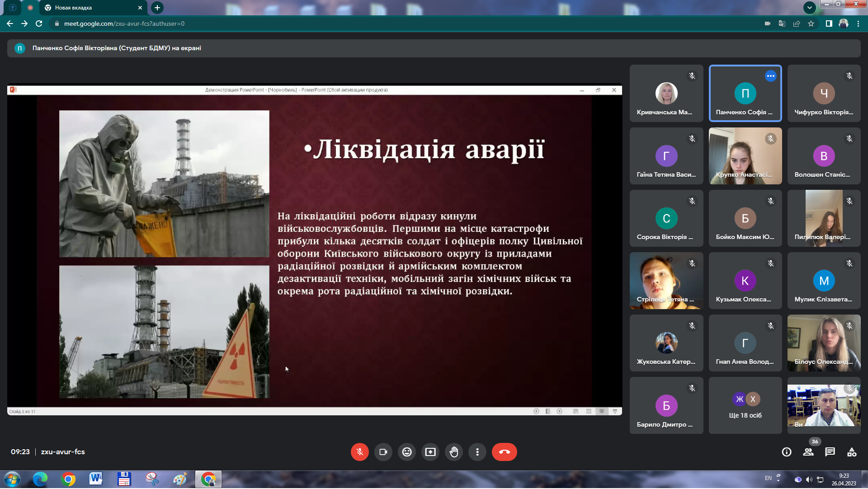Expand the tab search chevron

pyautogui.click(x=809, y=8)
